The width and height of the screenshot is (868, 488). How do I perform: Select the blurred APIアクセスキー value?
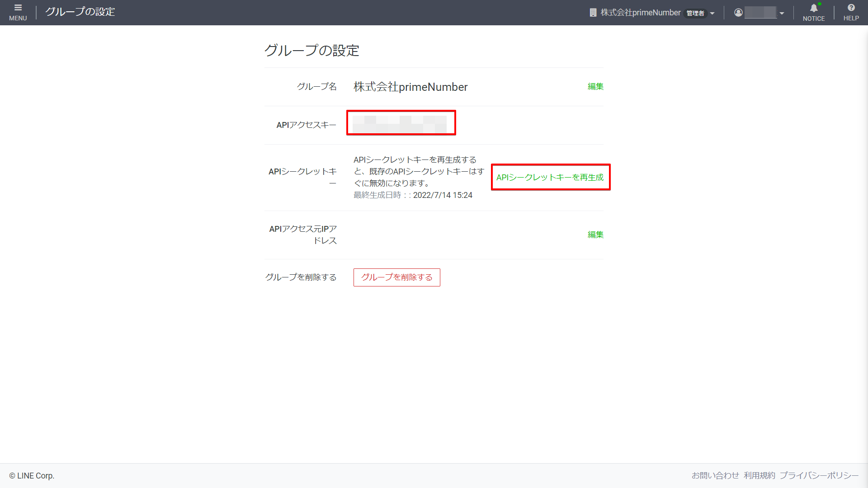click(400, 124)
